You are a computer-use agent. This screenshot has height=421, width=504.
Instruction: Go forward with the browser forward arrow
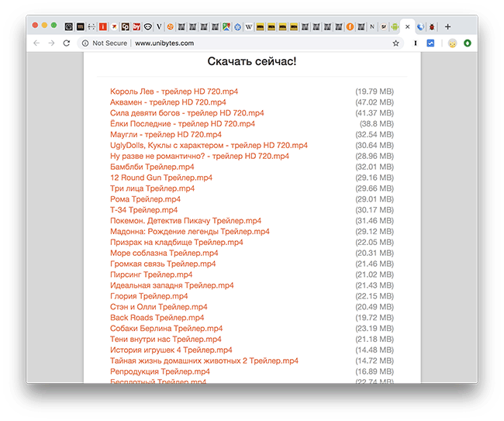pyautogui.click(x=51, y=43)
